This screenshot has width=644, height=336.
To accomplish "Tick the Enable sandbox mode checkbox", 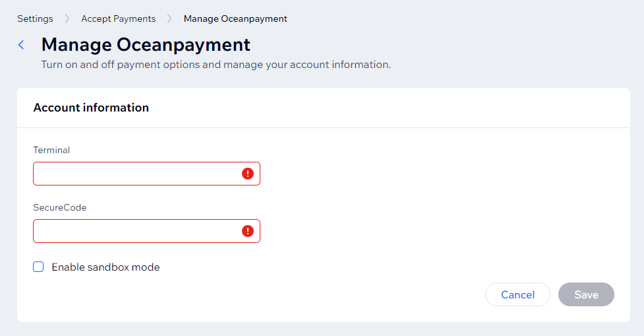I will 39,267.
